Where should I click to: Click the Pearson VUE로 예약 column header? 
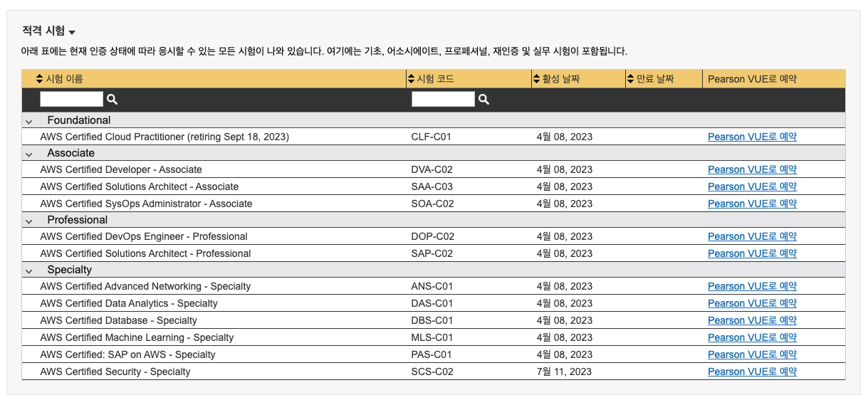coord(752,79)
